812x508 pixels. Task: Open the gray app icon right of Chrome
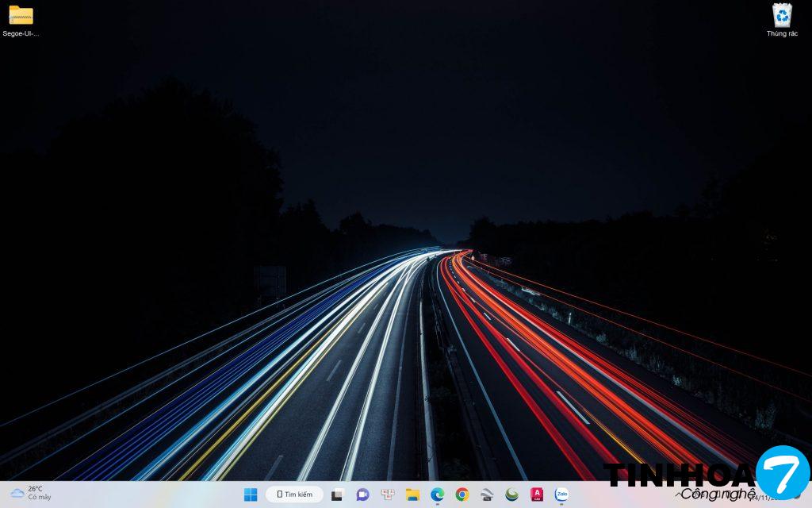[487, 495]
